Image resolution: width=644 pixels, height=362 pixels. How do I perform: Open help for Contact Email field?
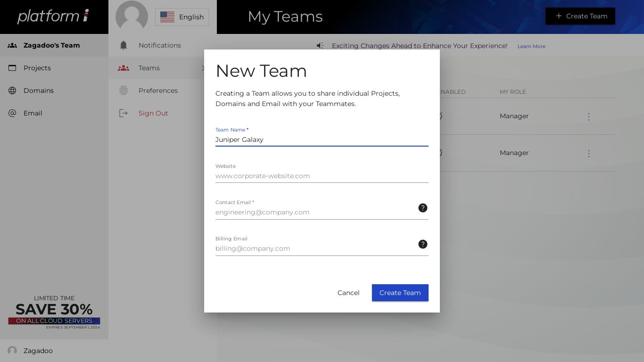click(423, 208)
